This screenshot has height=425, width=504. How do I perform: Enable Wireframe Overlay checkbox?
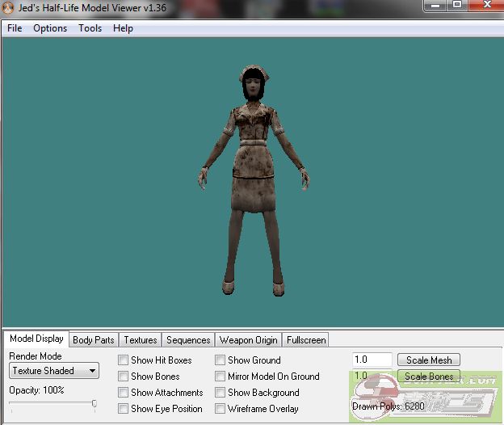pyautogui.click(x=220, y=409)
